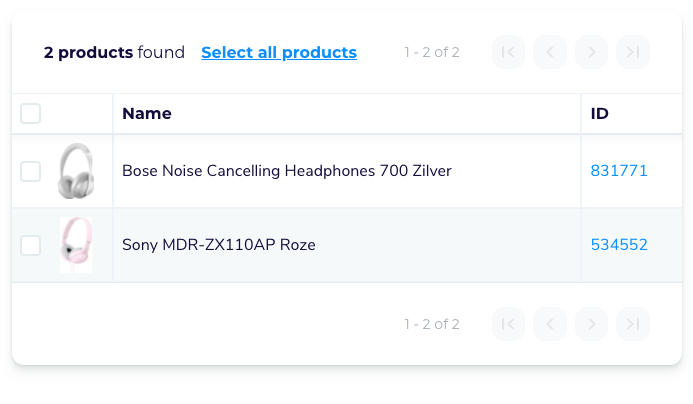
Task: Click the Bose silver headphones thumbnail
Action: [x=76, y=171]
